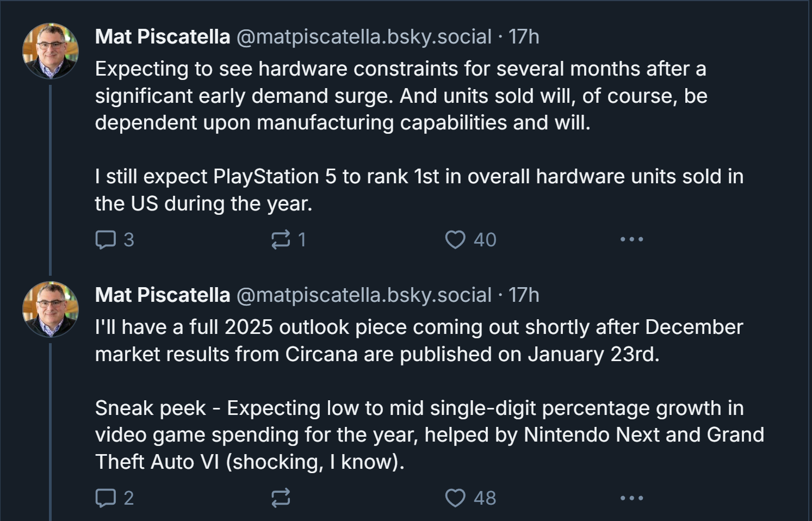Reply to the PlayStation 5 hardware post
Screen dimensions: 812x521
tap(106, 239)
